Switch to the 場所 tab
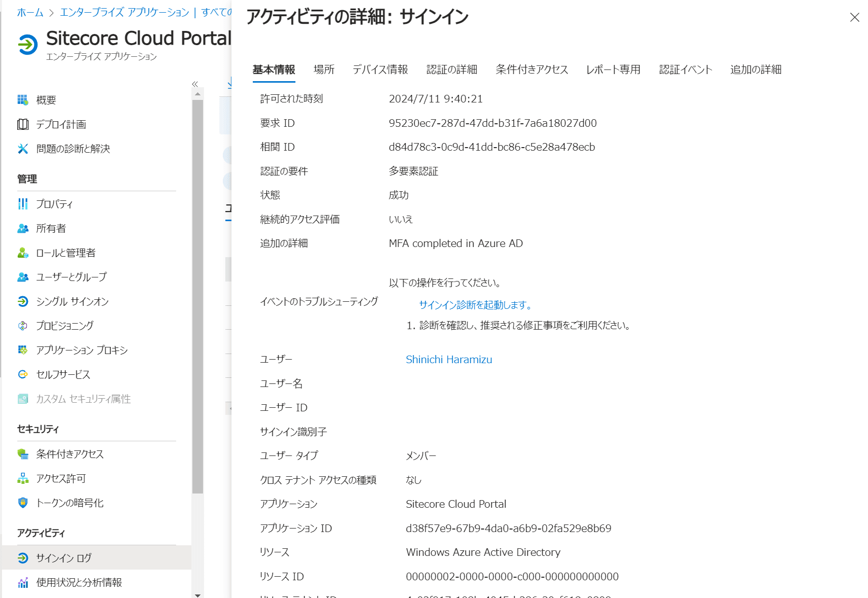Image resolution: width=868 pixels, height=598 pixels. coord(324,69)
